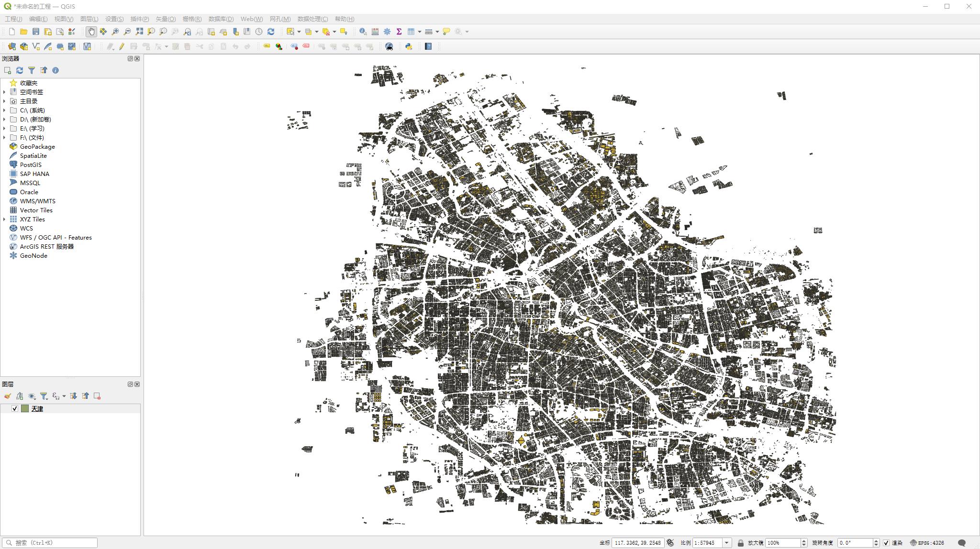This screenshot has width=980, height=549.
Task: Open the 矢量(O) menu
Action: (x=166, y=19)
